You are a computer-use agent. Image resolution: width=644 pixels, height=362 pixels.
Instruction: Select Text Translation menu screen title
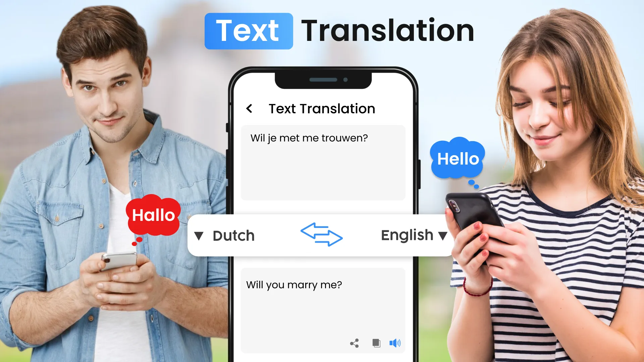(x=322, y=108)
